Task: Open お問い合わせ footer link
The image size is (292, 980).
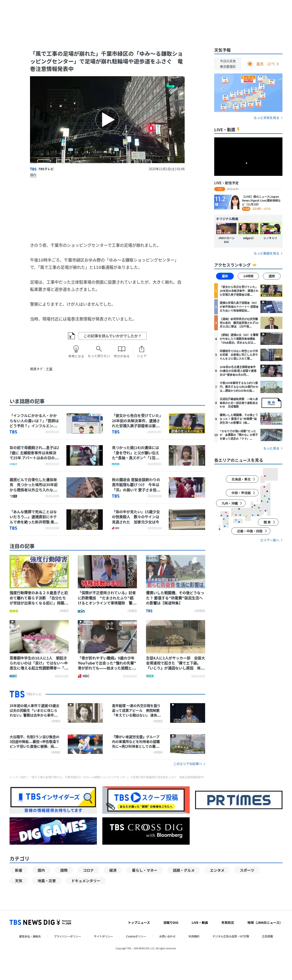Action: pos(167,937)
